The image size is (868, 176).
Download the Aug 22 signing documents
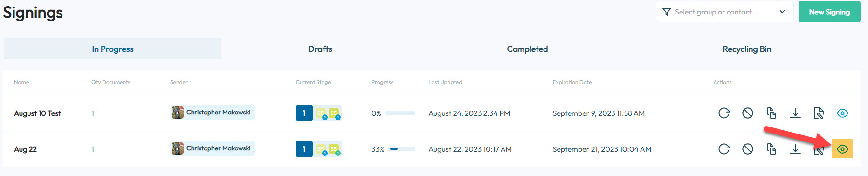coord(795,149)
